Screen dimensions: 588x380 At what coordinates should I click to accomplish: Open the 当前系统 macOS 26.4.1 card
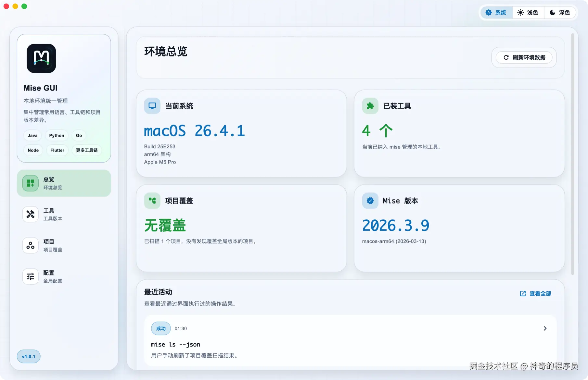tap(241, 133)
